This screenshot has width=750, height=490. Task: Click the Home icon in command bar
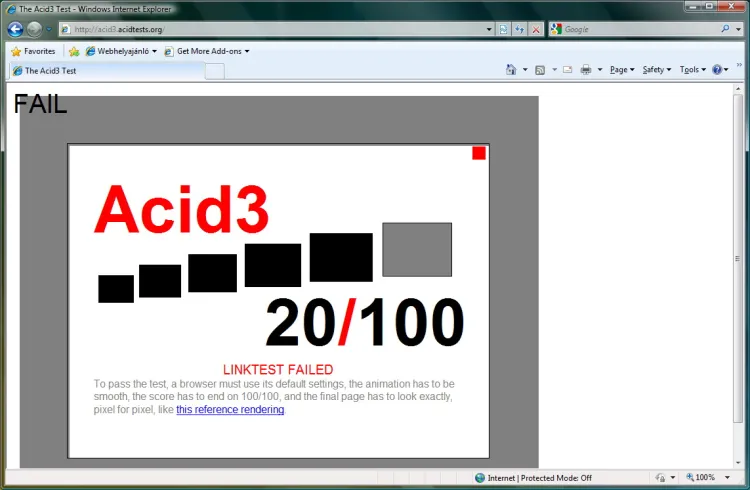(x=511, y=70)
